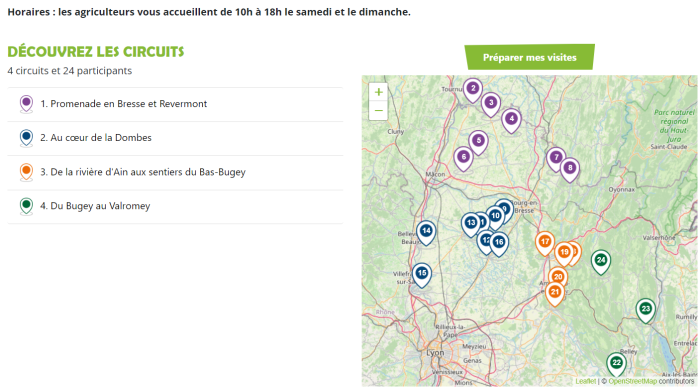The image size is (700, 389).
Task: Expand circuit Promenade en Bresse et Revermont
Action: [x=175, y=104]
